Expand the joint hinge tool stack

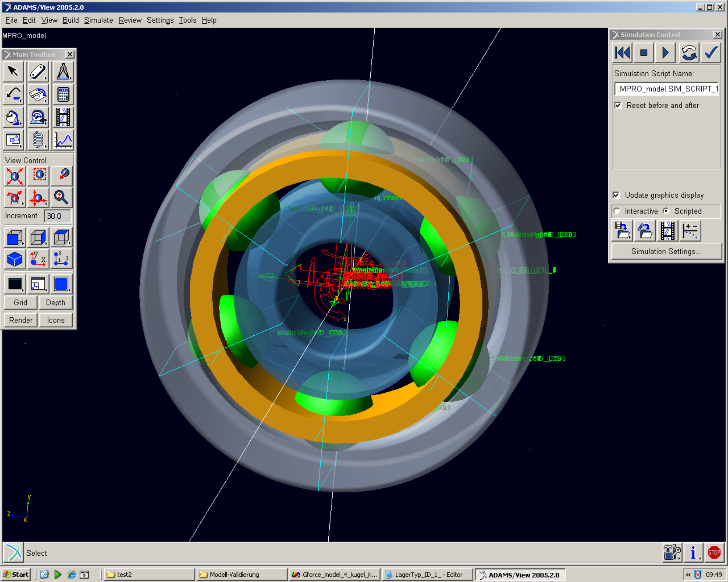(x=38, y=94)
